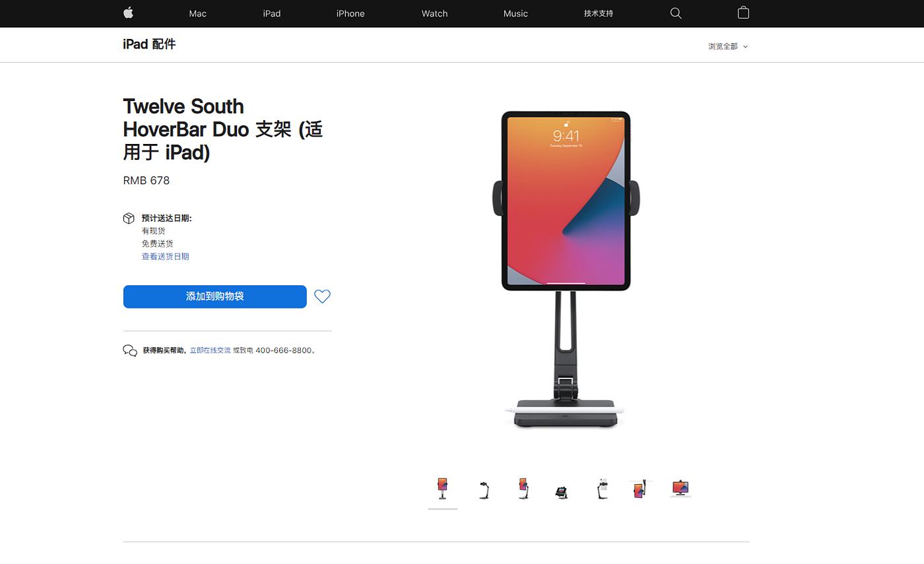
Task: Select Watch in the top navigation
Action: point(434,13)
